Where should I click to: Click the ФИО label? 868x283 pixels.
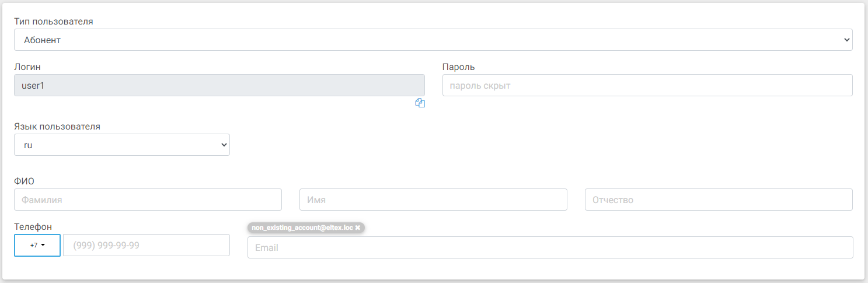click(x=24, y=181)
